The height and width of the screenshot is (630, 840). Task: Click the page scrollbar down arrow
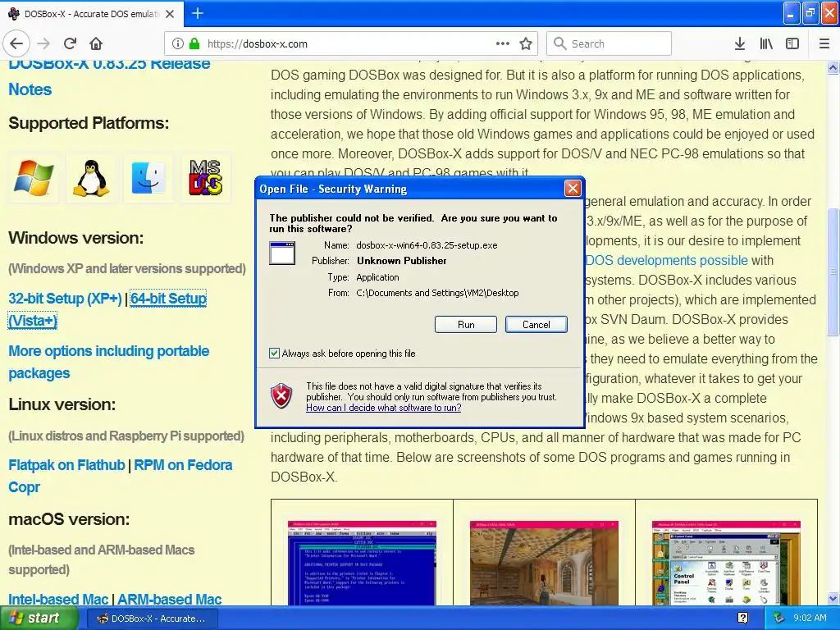pos(833,598)
